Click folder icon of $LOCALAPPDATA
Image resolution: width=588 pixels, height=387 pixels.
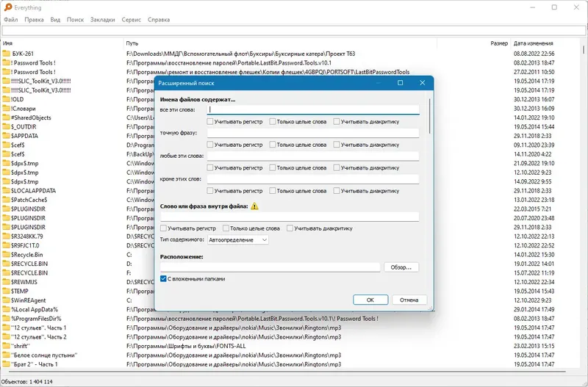click(x=6, y=191)
